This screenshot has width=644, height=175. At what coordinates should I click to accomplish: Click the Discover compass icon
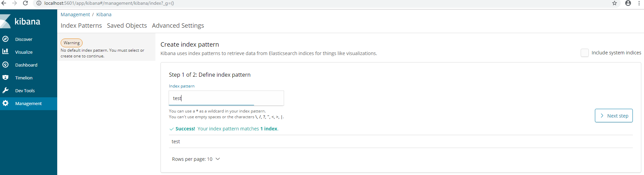pos(5,39)
